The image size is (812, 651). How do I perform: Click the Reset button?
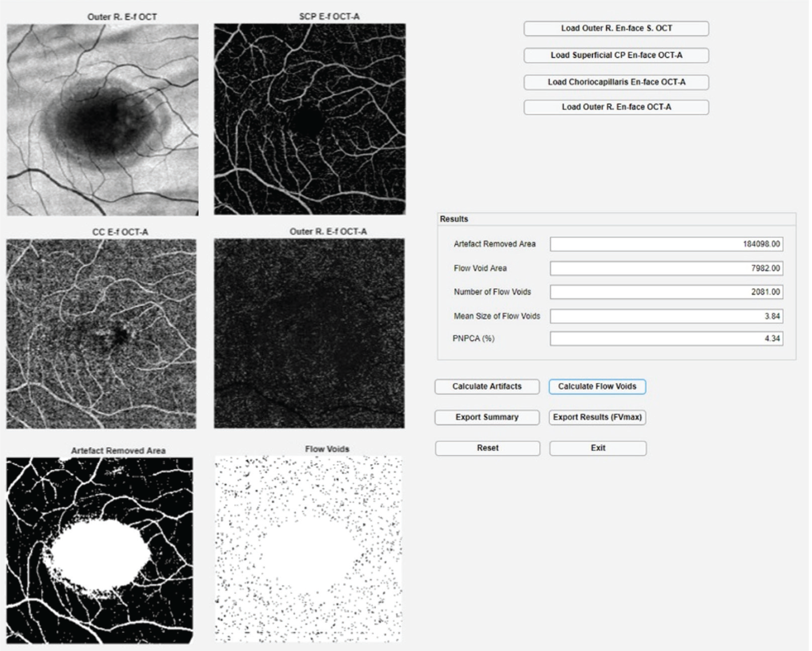(x=487, y=448)
